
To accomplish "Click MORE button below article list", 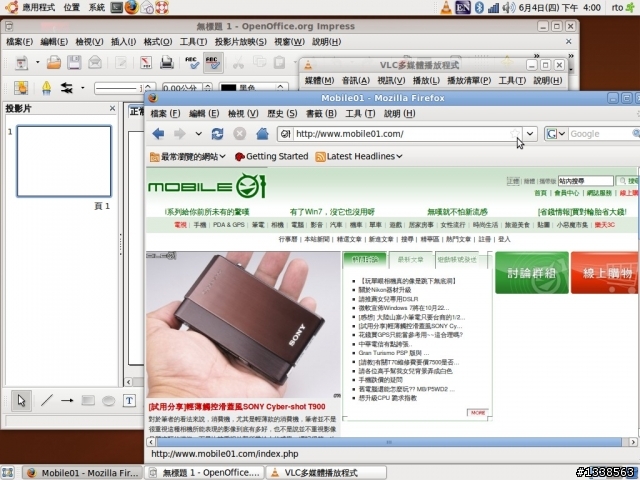I will 478,413.
